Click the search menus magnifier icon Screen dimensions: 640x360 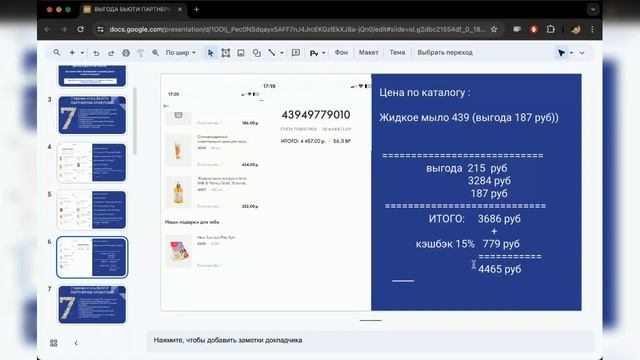pos(57,53)
